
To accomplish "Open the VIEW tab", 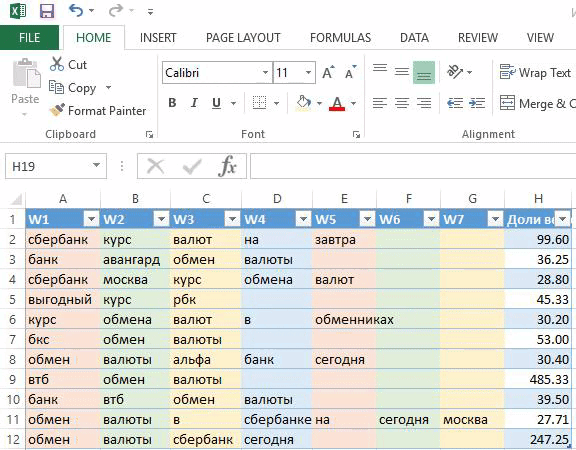I will point(540,37).
